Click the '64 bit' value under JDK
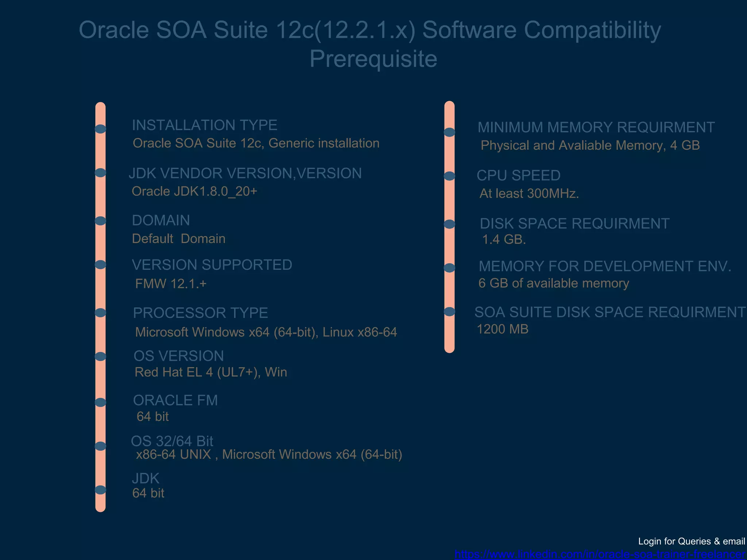This screenshot has height=560, width=747. click(x=148, y=493)
